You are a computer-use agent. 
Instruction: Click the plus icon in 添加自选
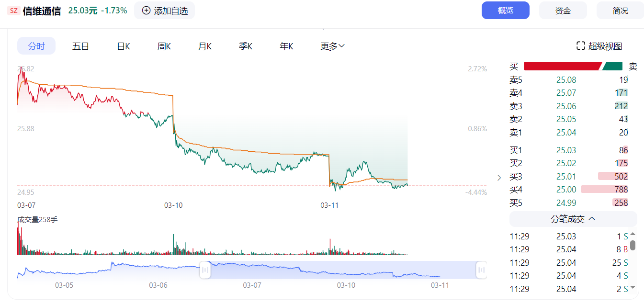coord(146,10)
